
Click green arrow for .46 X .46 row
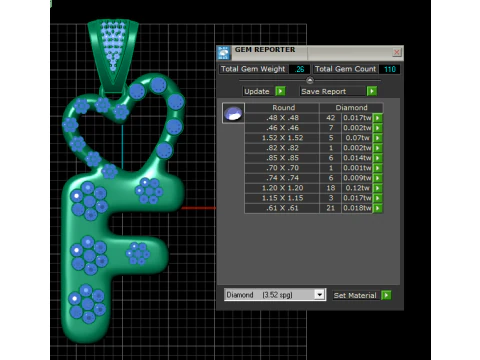tap(377, 128)
